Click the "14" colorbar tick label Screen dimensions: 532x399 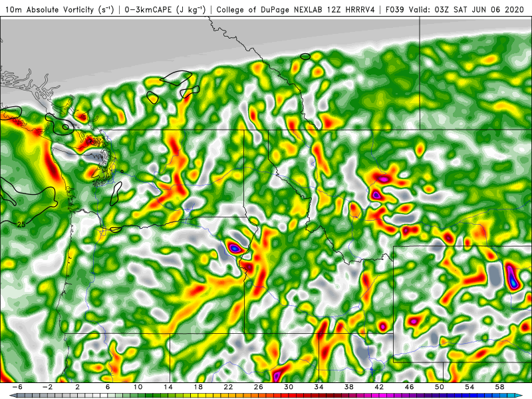coord(168,387)
